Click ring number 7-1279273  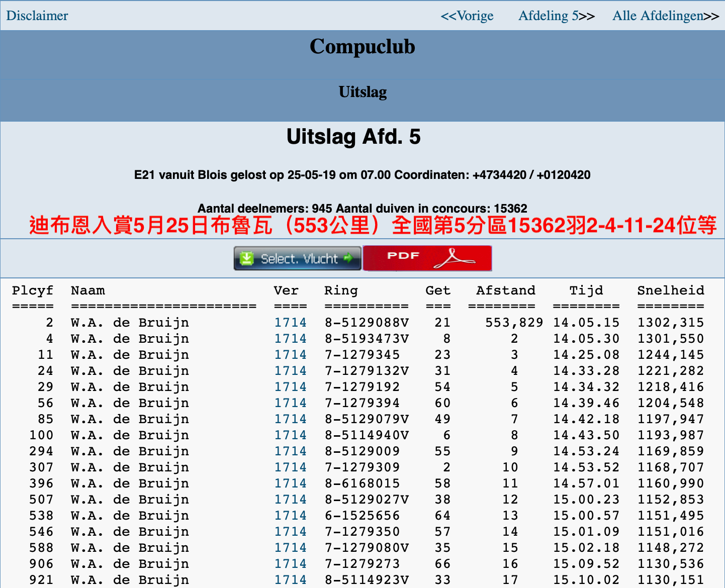tap(362, 564)
